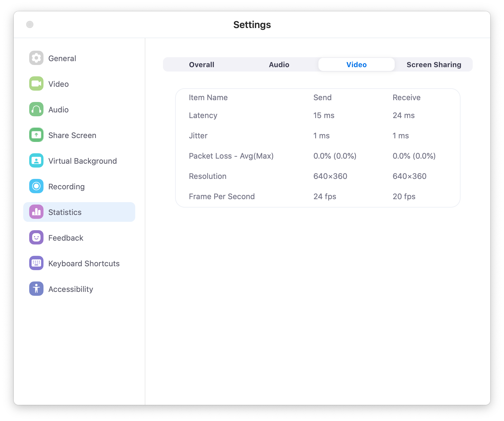This screenshot has height=421, width=504.
Task: Open Video settings in sidebar
Action: tap(59, 84)
